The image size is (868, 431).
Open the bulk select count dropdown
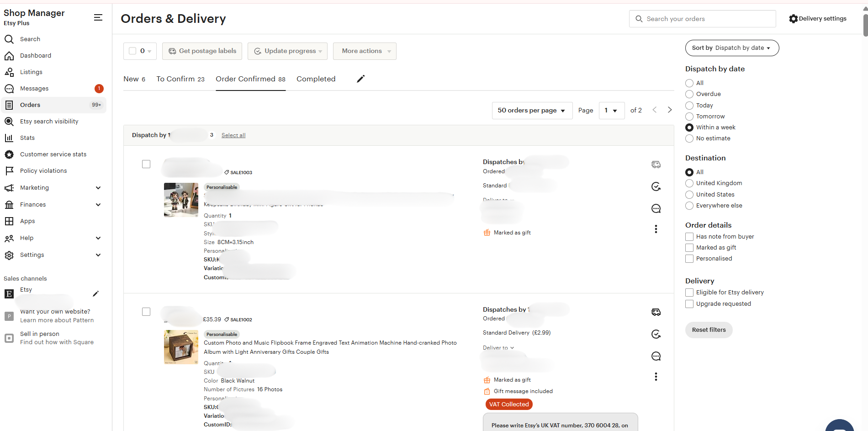pos(140,51)
